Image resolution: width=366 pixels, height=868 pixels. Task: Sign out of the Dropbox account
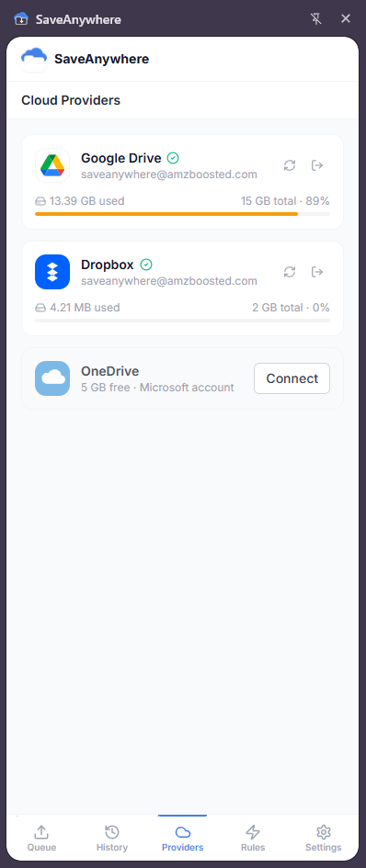[x=317, y=272]
